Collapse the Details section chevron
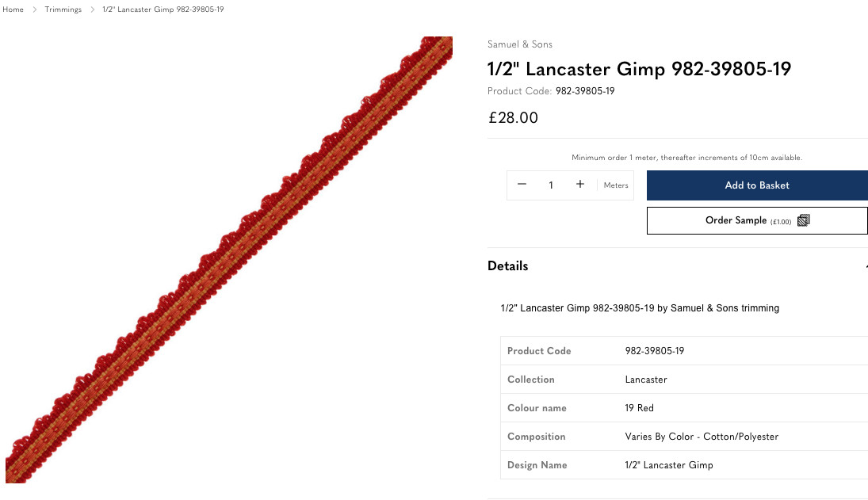This screenshot has height=500, width=868. [864, 265]
